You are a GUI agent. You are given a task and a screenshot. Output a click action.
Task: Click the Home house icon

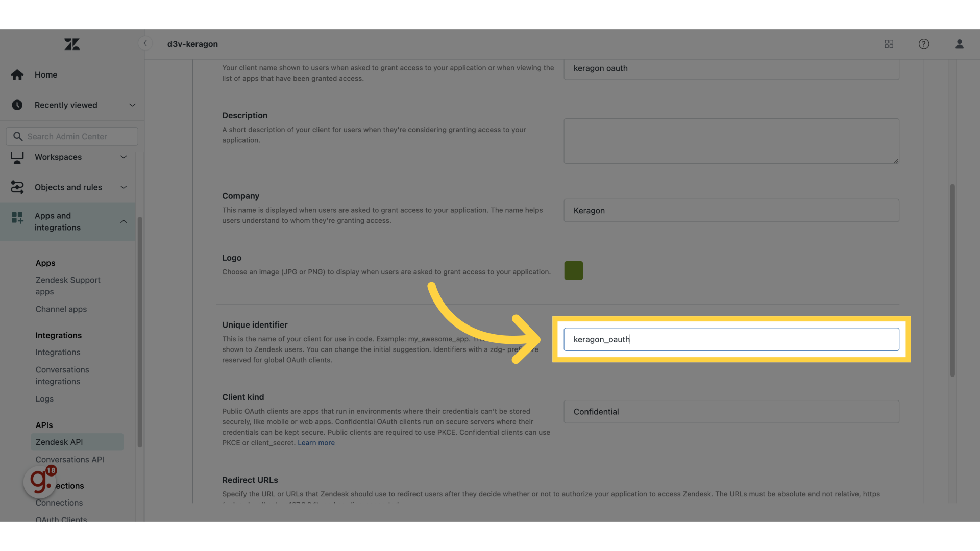(17, 75)
